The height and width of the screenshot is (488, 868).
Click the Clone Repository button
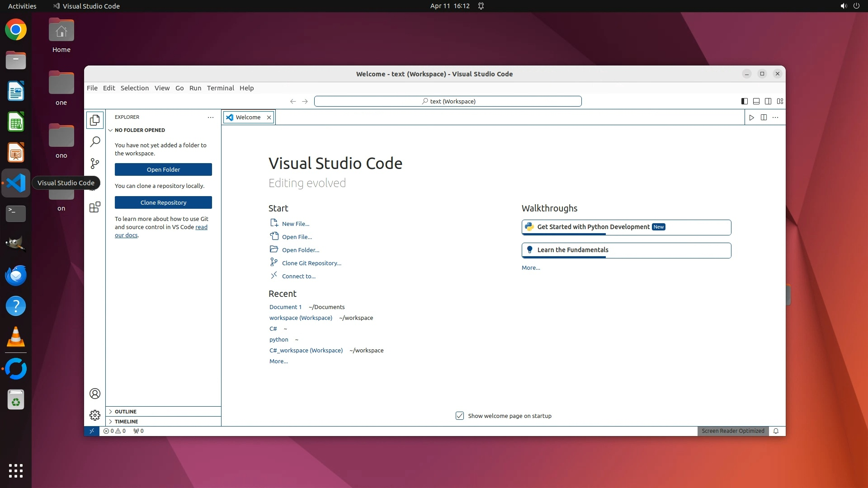[x=163, y=202]
